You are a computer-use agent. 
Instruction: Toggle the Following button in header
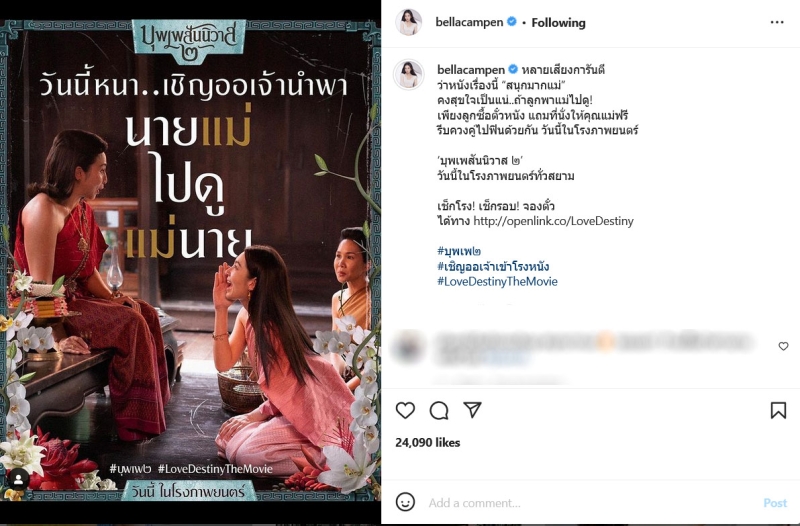pos(558,22)
